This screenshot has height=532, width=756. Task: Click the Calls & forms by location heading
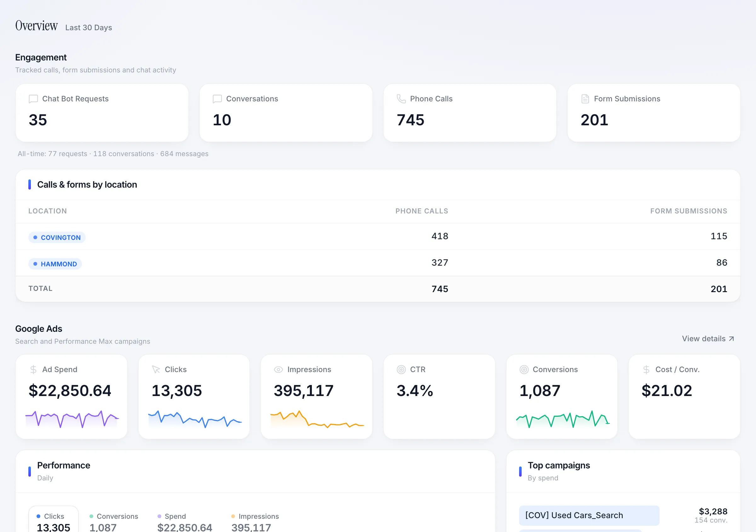[x=87, y=184]
